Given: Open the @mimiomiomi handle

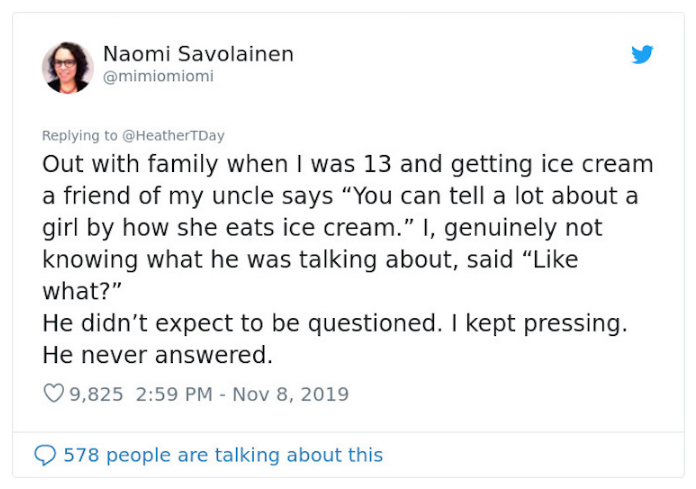Looking at the screenshot, I should click(x=159, y=76).
